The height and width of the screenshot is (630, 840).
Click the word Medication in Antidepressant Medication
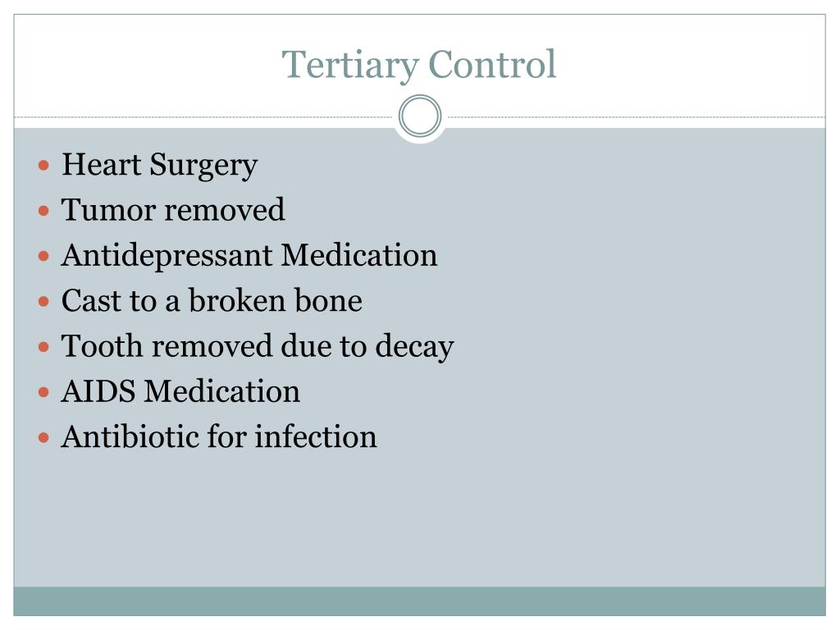[x=359, y=254]
